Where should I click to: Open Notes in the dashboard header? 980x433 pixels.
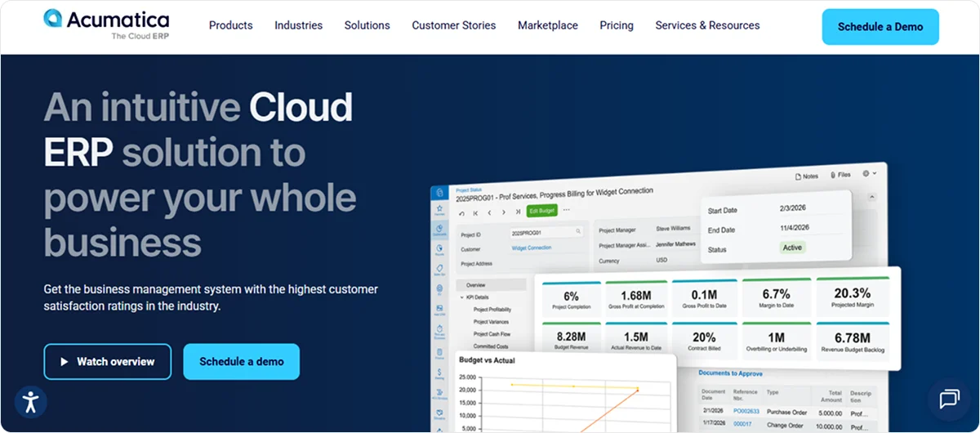click(x=806, y=176)
